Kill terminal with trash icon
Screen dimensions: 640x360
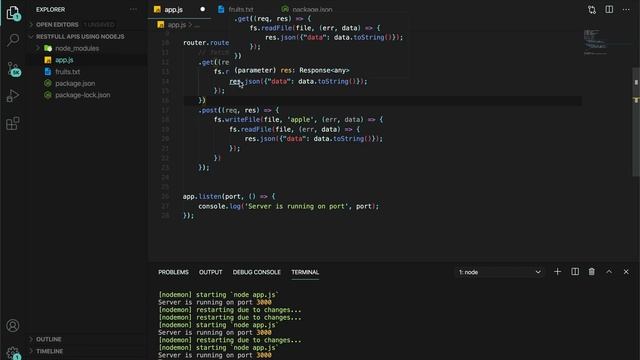point(591,272)
